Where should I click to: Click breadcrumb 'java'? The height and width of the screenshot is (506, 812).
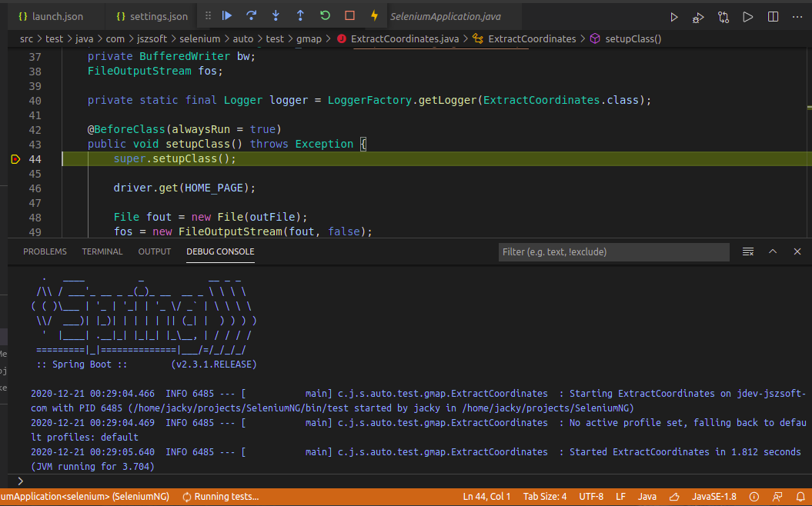point(85,38)
